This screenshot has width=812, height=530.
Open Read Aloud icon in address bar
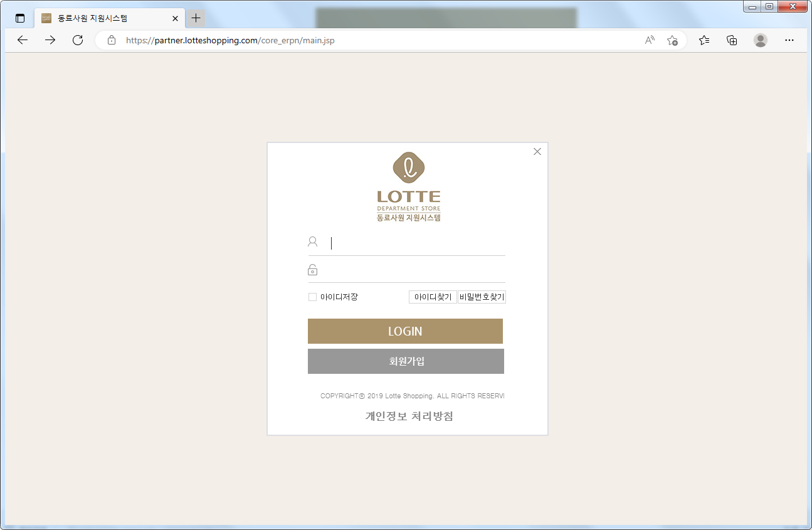click(x=650, y=40)
